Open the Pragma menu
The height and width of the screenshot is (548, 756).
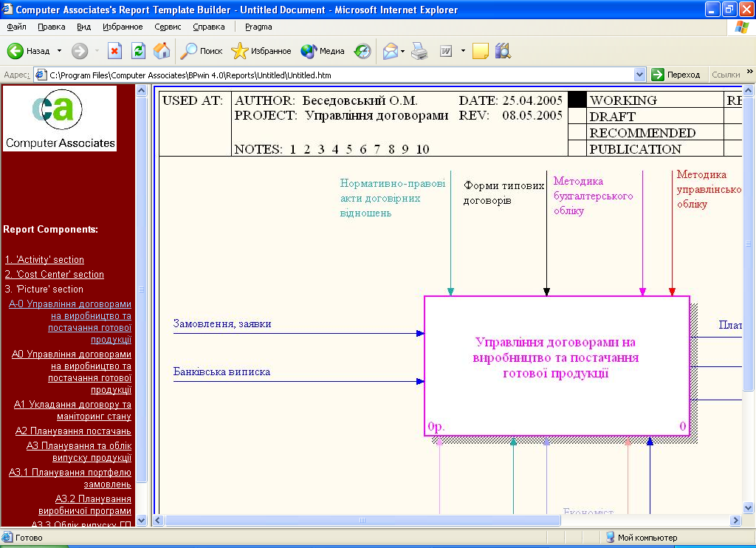(258, 27)
